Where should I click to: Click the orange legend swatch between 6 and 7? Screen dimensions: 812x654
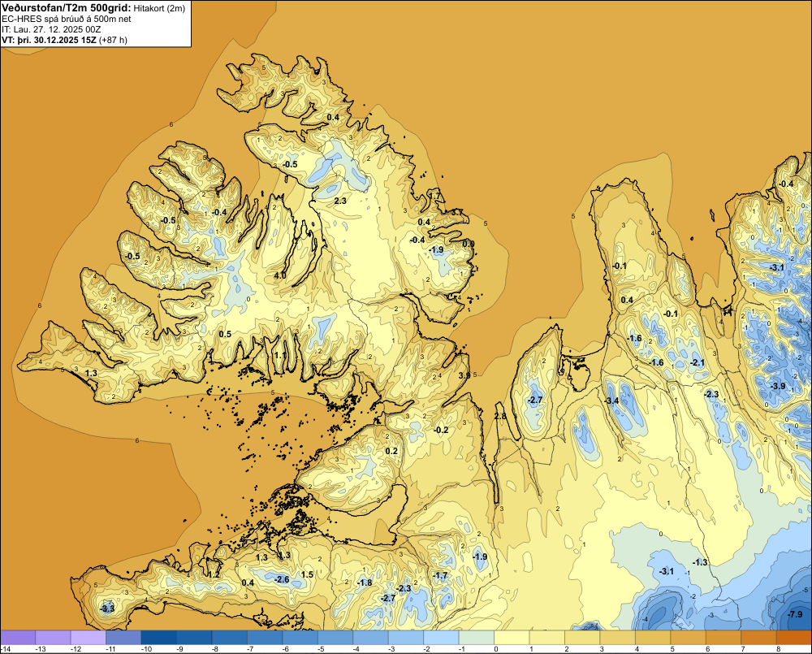[723, 638]
